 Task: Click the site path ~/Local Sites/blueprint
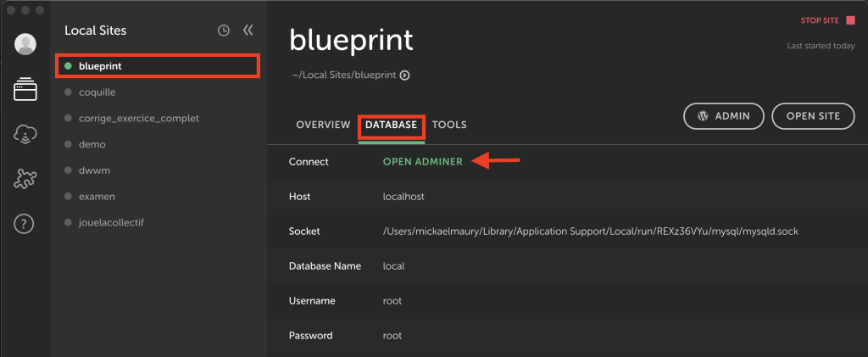click(344, 75)
